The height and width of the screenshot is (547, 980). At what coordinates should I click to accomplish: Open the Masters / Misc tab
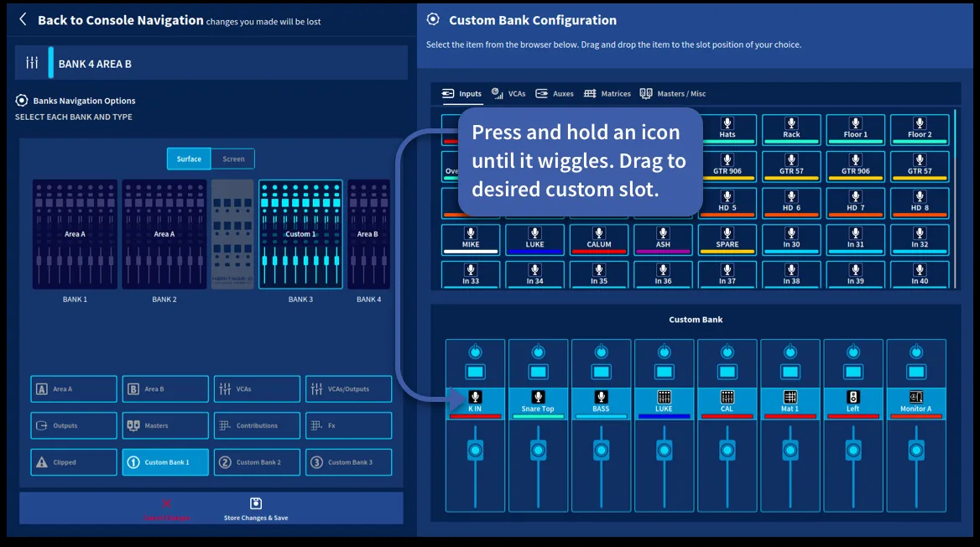point(673,94)
